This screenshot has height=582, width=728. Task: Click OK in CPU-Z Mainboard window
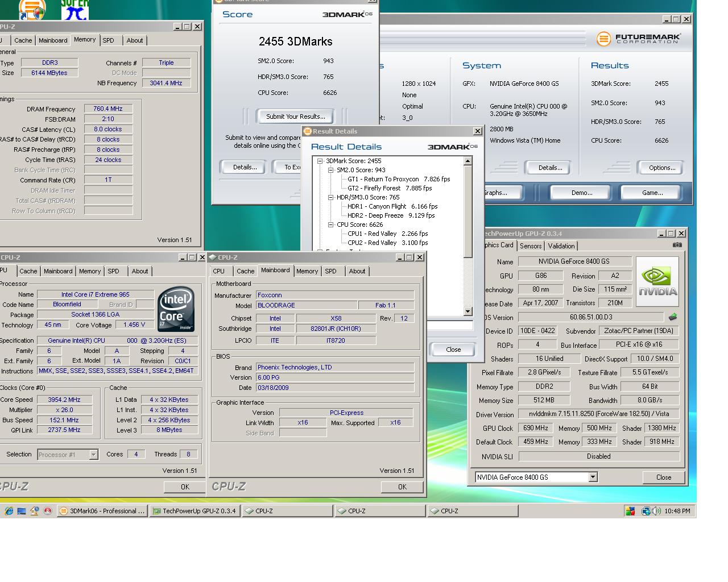click(x=402, y=487)
